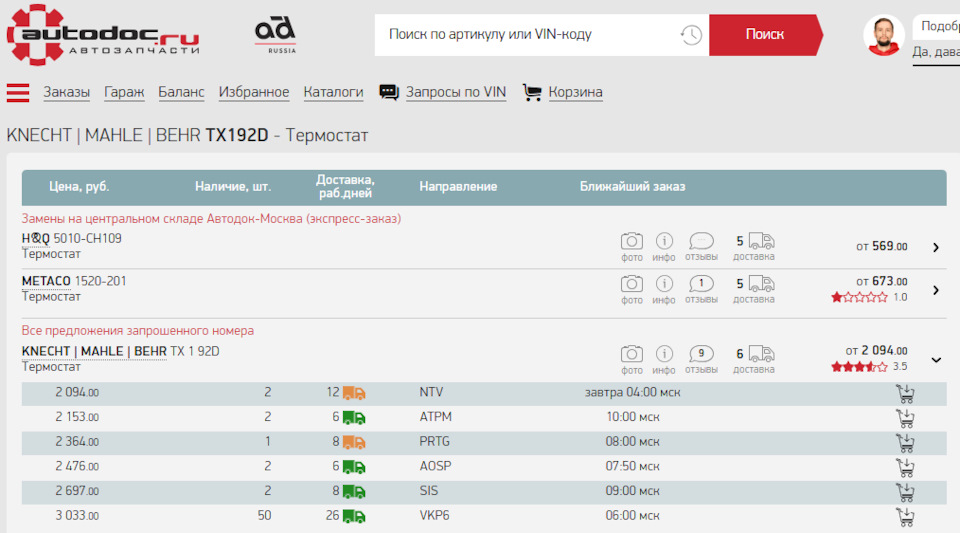Sort by Наличие, шт. column header
Image resolution: width=960 pixels, height=533 pixels.
233,187
